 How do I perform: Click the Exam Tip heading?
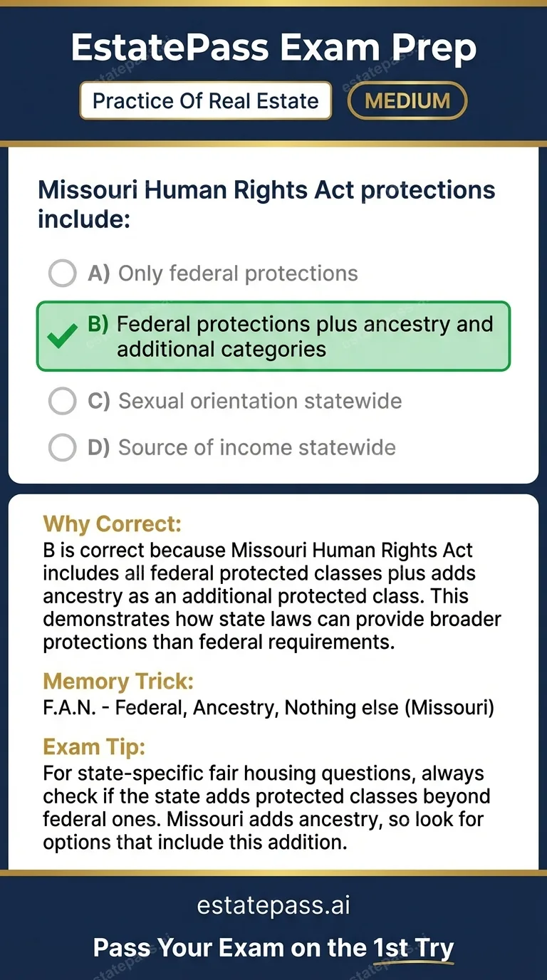(x=93, y=747)
